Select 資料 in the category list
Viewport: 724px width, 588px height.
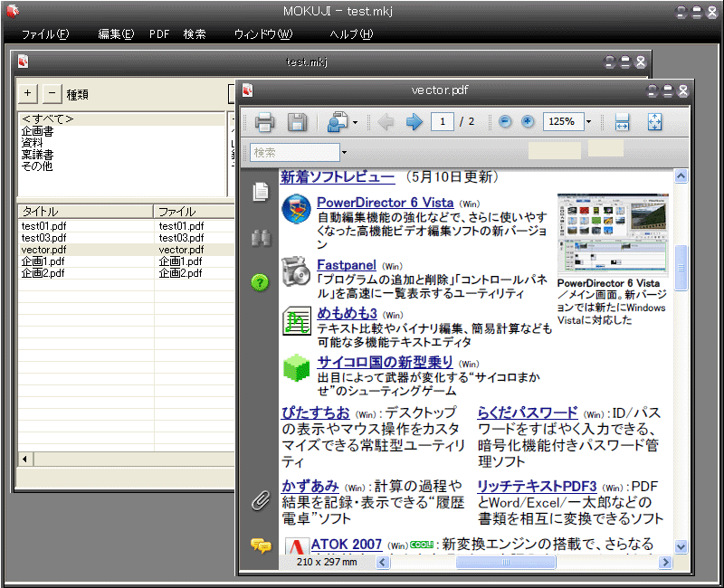(x=121, y=143)
